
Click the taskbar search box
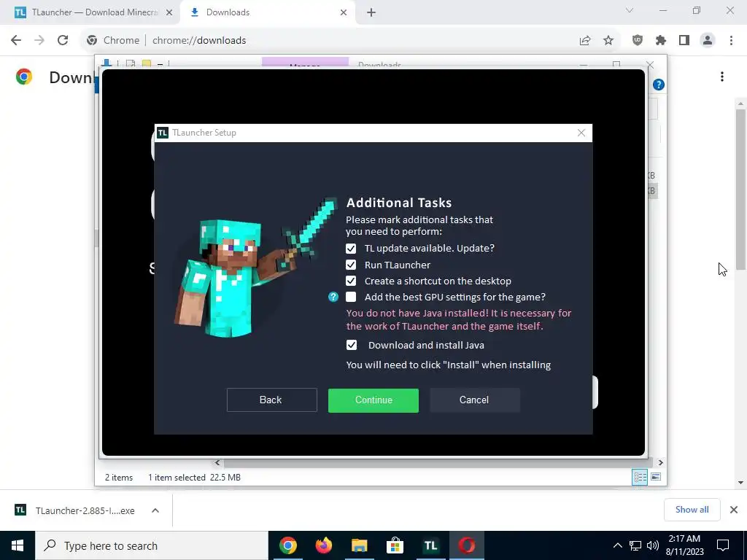tap(152, 545)
